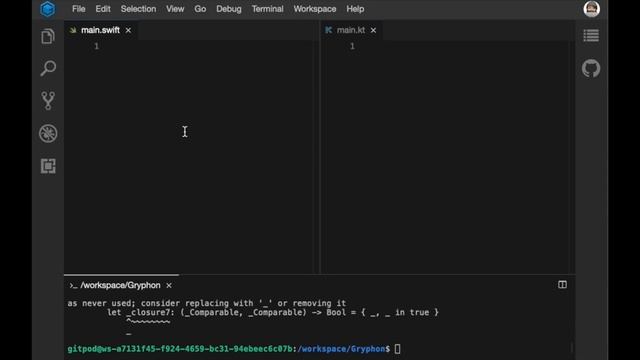The height and width of the screenshot is (360, 640).
Task: Open the Debug menu
Action: 229,9
